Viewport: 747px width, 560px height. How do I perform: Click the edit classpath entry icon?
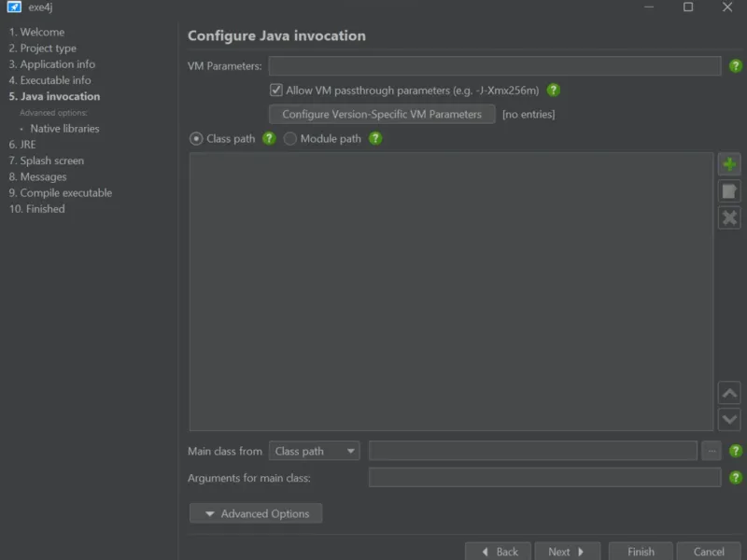tap(729, 191)
